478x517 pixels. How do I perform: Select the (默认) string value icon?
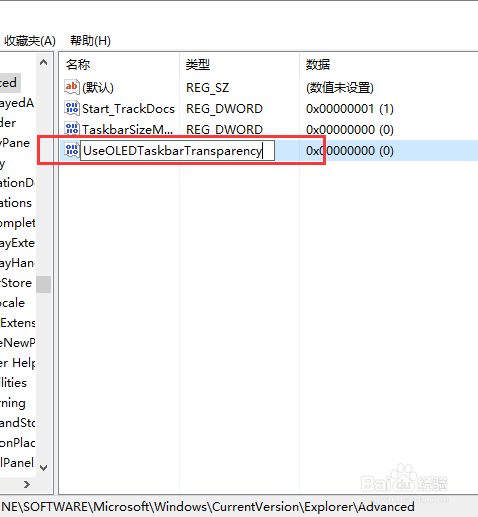(x=71, y=87)
